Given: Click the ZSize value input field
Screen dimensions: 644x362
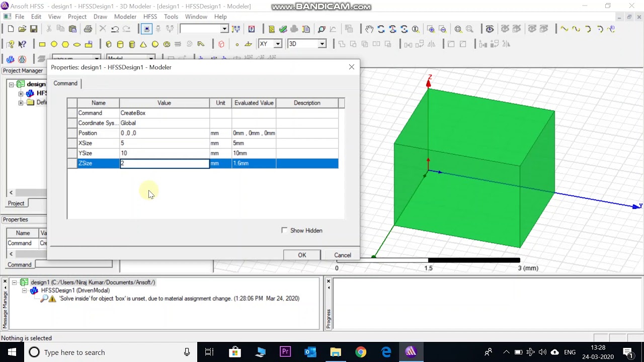Looking at the screenshot, I should coord(164,163).
